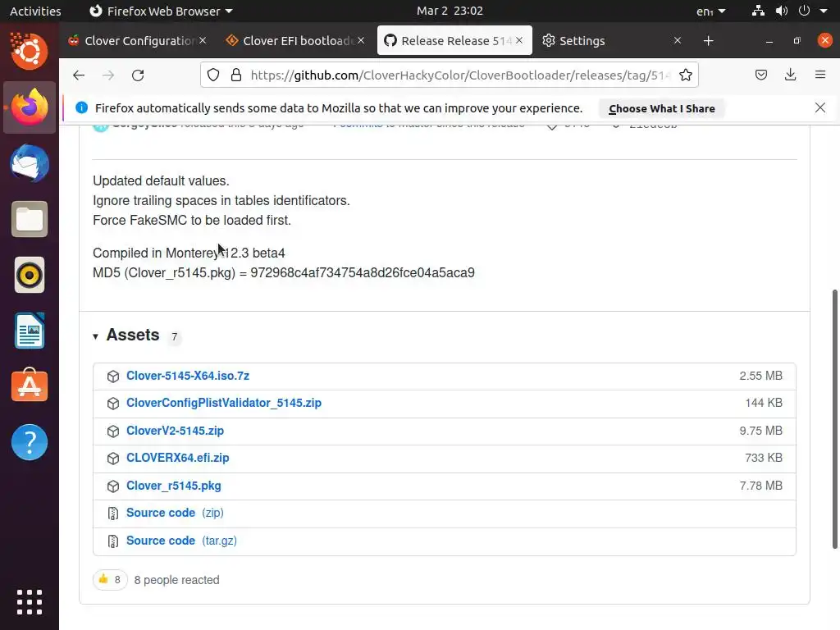Click the page vertical scrollbar
840x630 pixels.
[x=835, y=418]
